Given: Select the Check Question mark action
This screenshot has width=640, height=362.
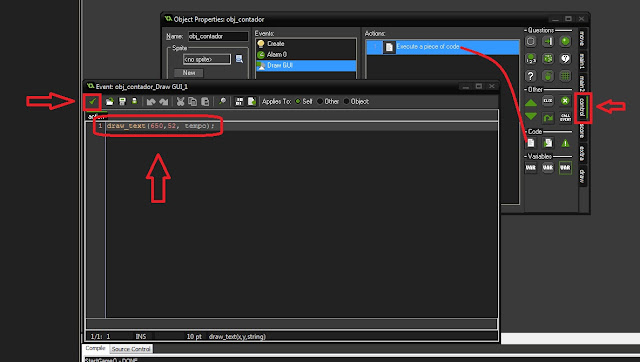Looking at the screenshot, I should coord(531,76).
